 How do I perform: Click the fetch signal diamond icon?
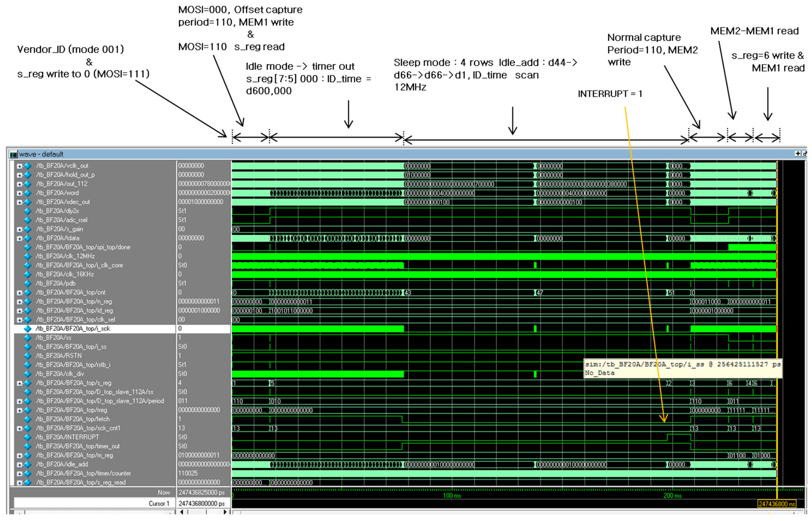click(x=28, y=419)
